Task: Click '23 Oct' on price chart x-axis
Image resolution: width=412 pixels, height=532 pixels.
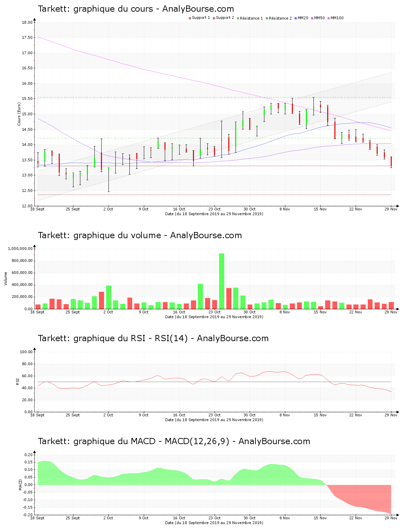Action: click(x=215, y=209)
